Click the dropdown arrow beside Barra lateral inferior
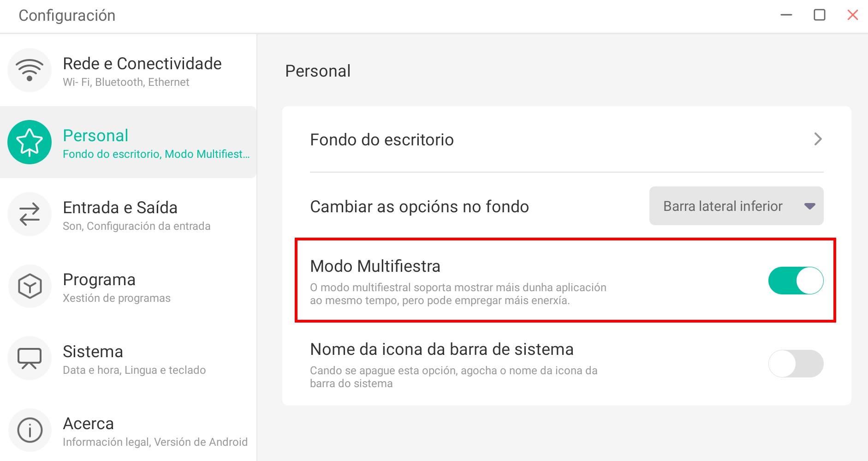 [x=811, y=206]
